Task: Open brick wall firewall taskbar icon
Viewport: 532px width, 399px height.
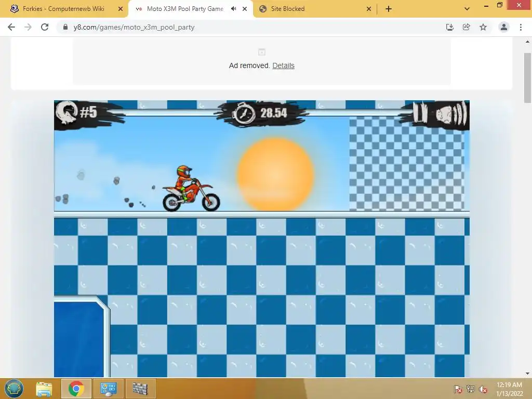Action: coord(140,389)
